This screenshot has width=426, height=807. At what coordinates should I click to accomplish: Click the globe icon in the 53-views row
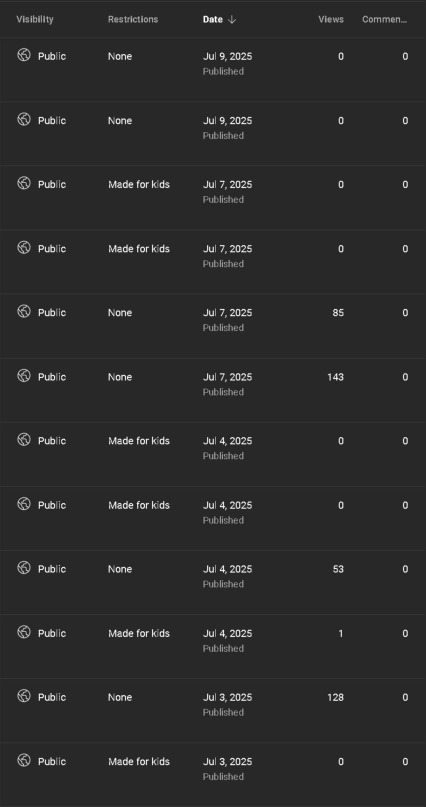24,568
